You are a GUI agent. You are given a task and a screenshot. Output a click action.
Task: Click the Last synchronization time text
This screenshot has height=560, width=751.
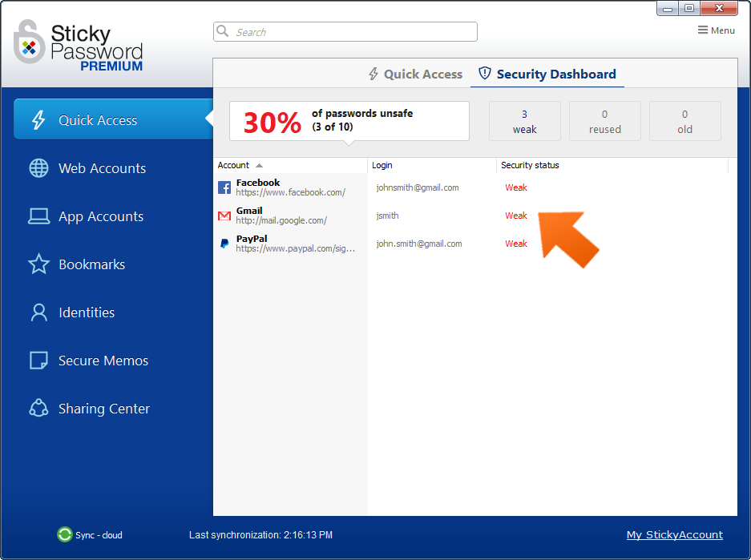click(260, 535)
